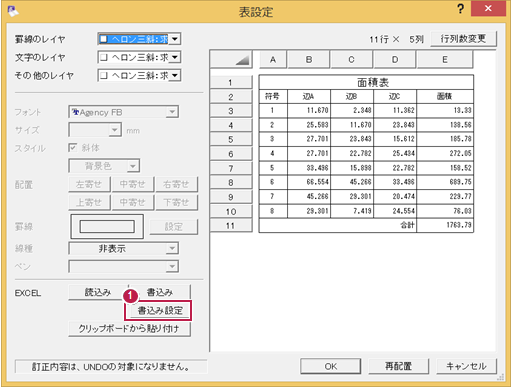Click the cell with value 272.05

[445, 153]
